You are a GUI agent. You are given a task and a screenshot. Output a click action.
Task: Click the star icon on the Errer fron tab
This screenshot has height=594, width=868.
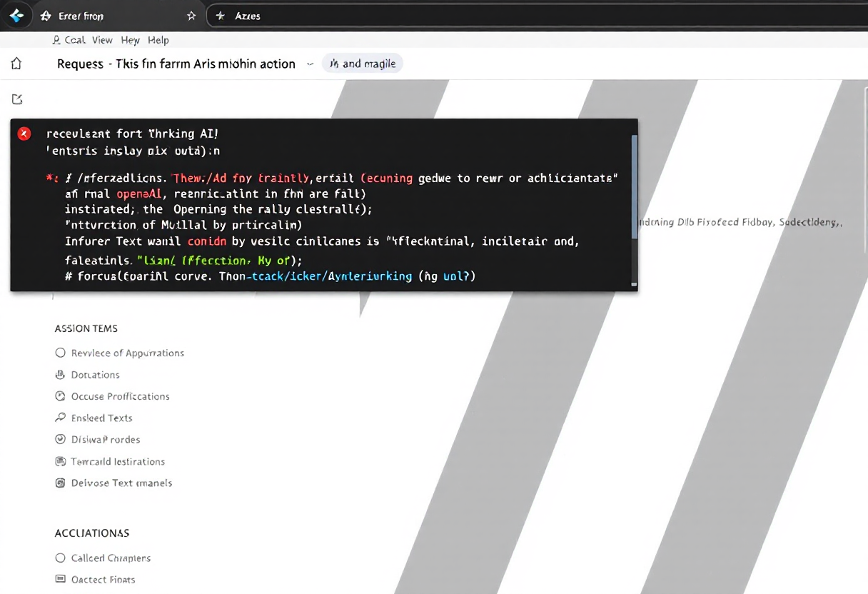pyautogui.click(x=191, y=16)
